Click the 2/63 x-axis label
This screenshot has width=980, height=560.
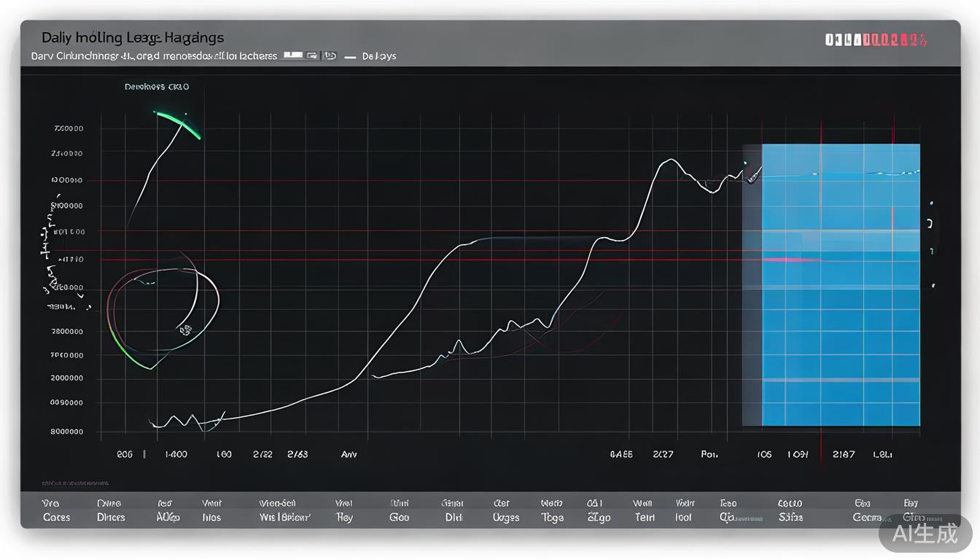click(x=297, y=454)
